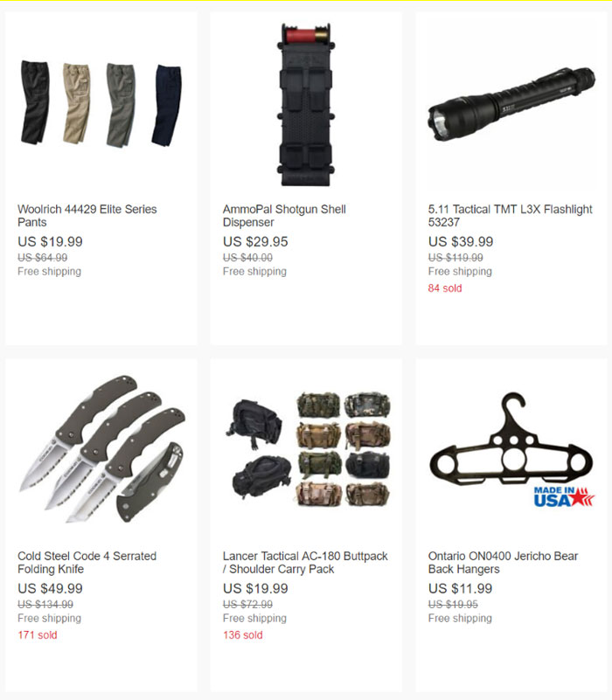This screenshot has width=612, height=700.
Task: Open Lancer Tactical AC-180 Buttpack title link
Action: pyautogui.click(x=305, y=563)
